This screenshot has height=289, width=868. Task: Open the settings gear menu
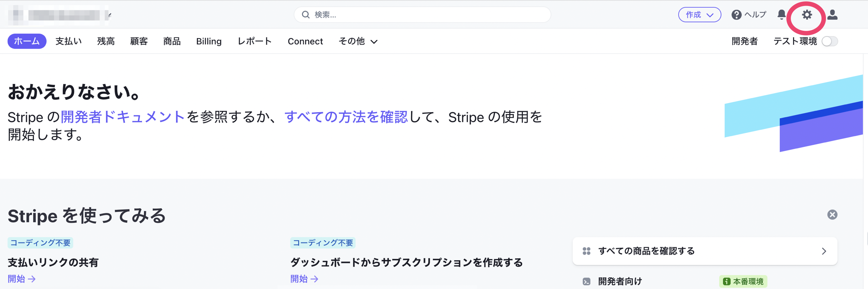806,15
